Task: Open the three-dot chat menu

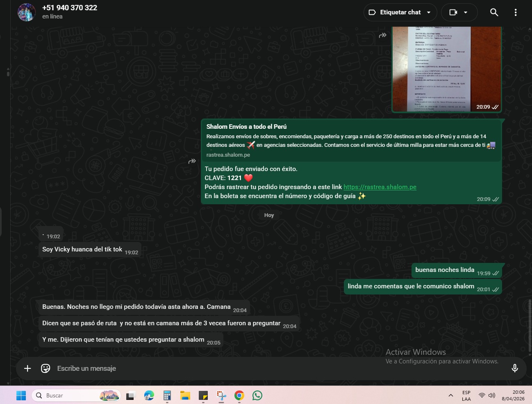Action: (515, 12)
